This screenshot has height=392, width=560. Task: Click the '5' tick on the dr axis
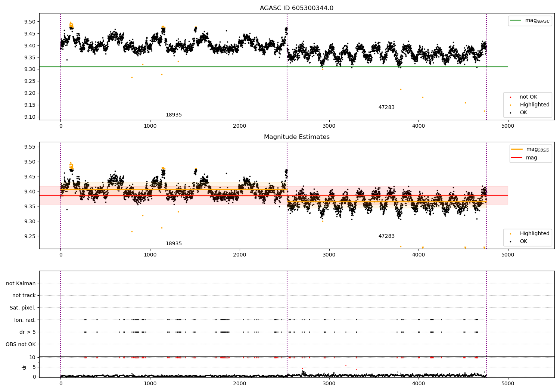point(34,367)
